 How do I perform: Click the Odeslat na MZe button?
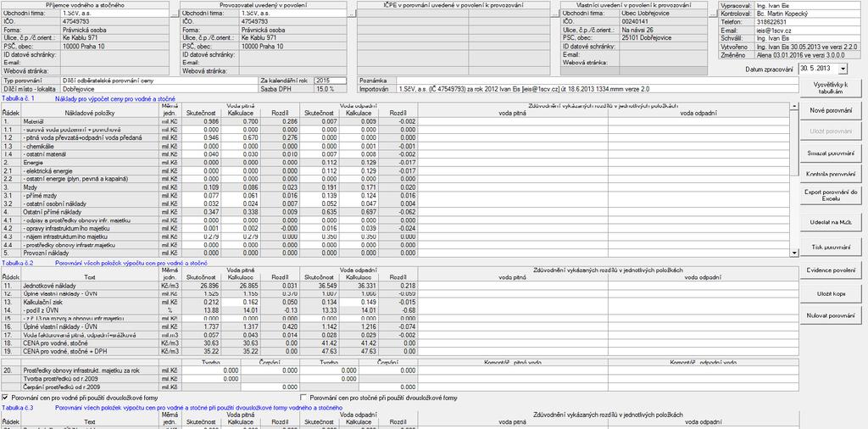tap(831, 222)
